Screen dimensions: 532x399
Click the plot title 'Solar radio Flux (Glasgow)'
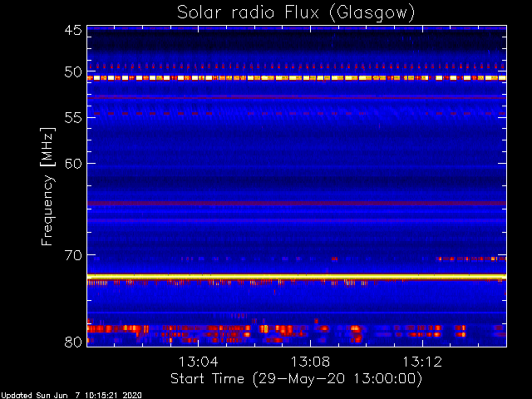(296, 13)
